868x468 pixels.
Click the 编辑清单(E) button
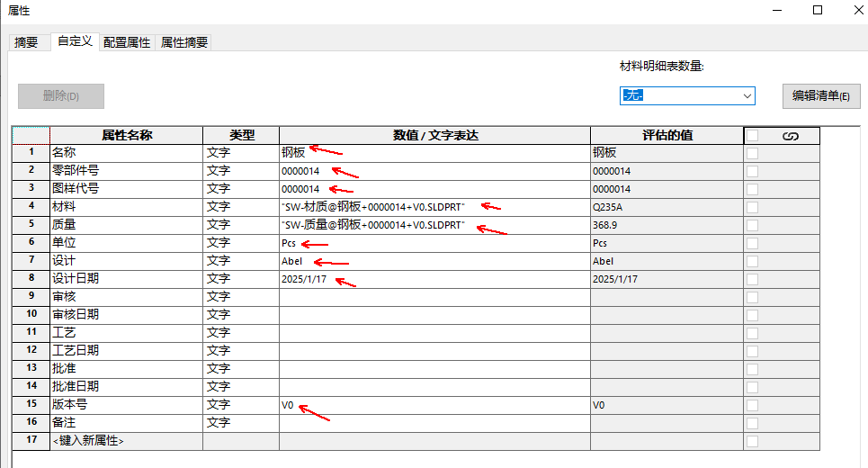pos(821,96)
